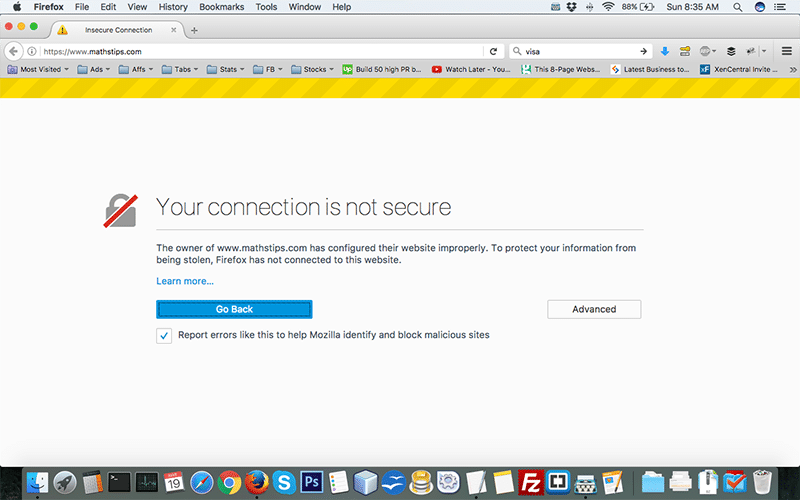Open Photoshop from the dock
The height and width of the screenshot is (500, 800).
(x=312, y=482)
